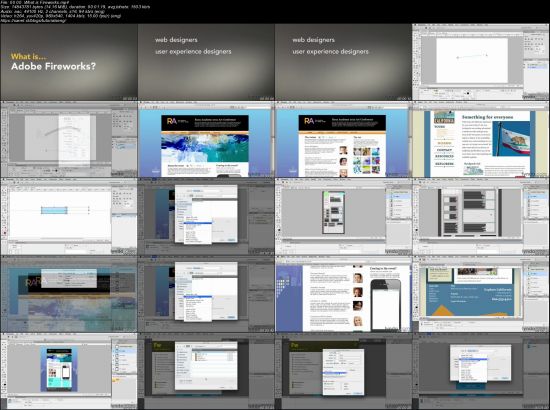Open the frame showing the turquoise mobile design on a canvas

coord(69,371)
